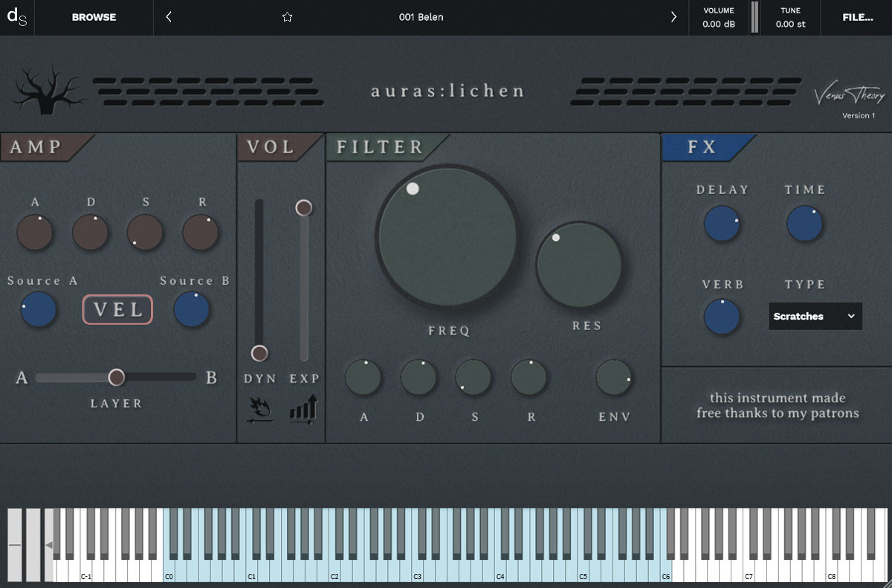Click the VOLUME 0.00 dB field
Screen dimensions: 892x588
[x=718, y=17]
